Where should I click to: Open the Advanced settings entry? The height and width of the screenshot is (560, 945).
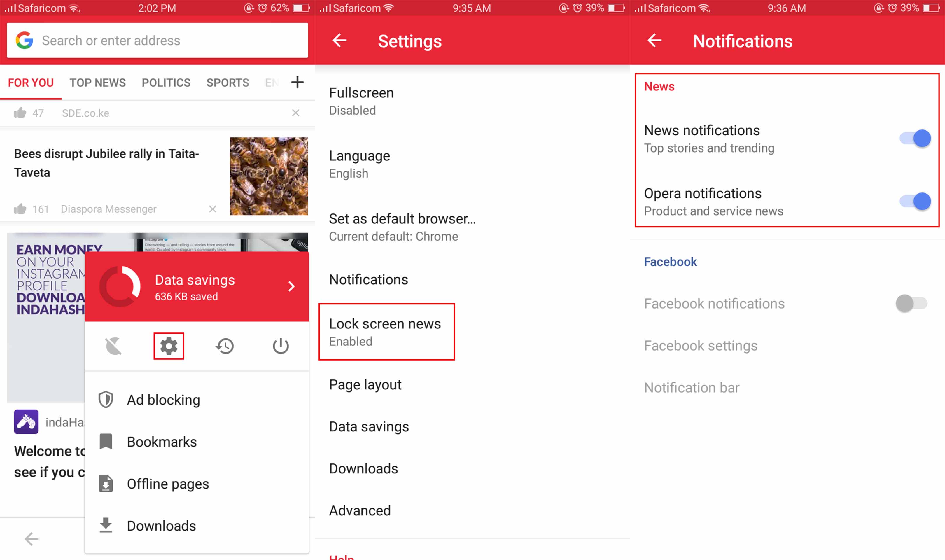(472, 510)
